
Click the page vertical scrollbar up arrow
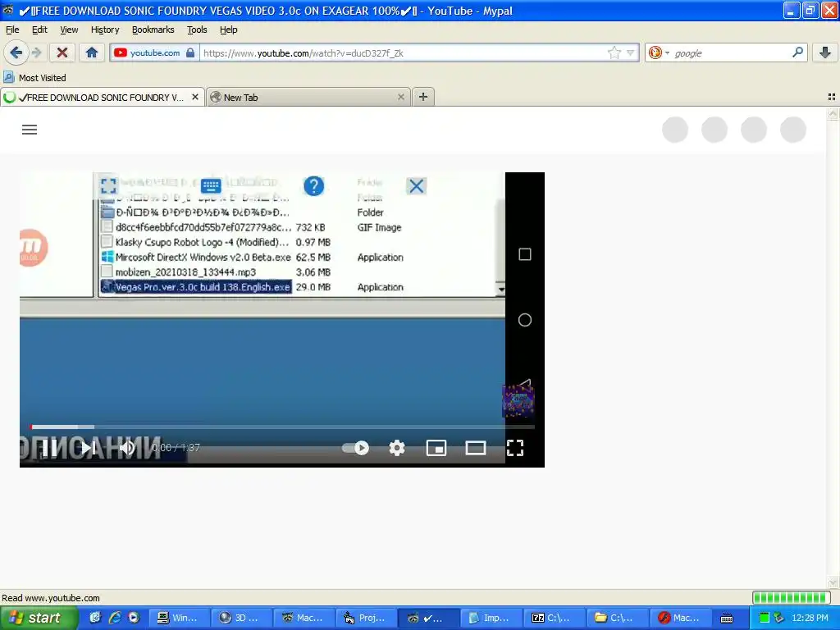click(833, 113)
